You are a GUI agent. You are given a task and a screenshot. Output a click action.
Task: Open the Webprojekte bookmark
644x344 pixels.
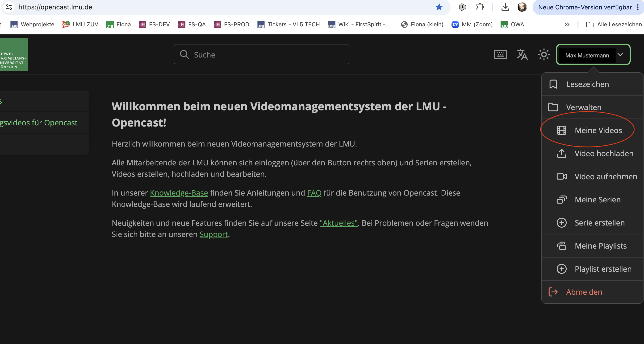[x=32, y=25]
